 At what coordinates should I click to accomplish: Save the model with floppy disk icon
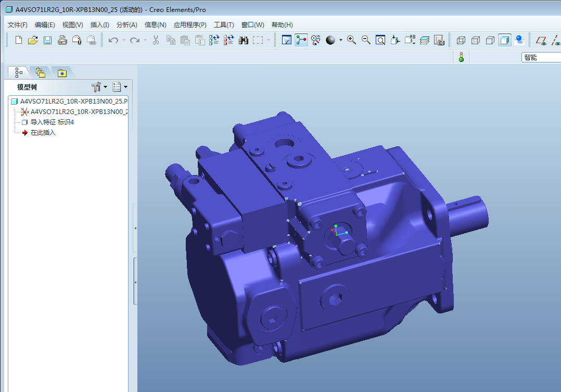point(47,40)
